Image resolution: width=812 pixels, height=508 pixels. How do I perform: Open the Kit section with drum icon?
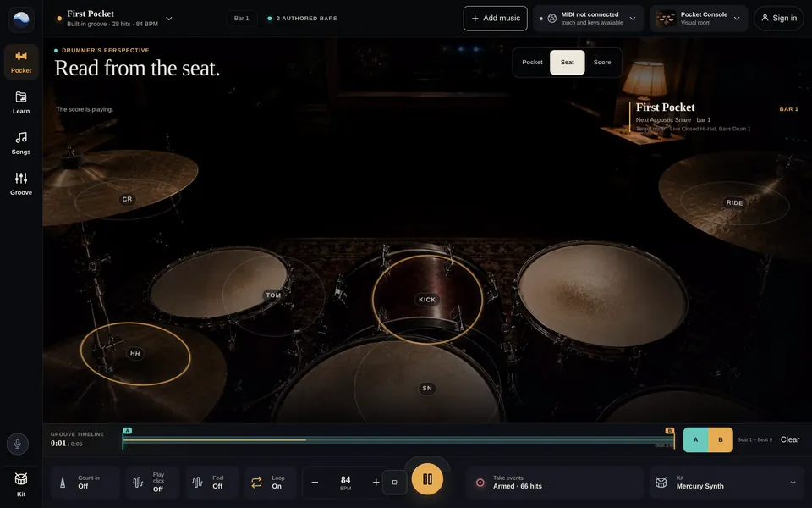click(20, 484)
